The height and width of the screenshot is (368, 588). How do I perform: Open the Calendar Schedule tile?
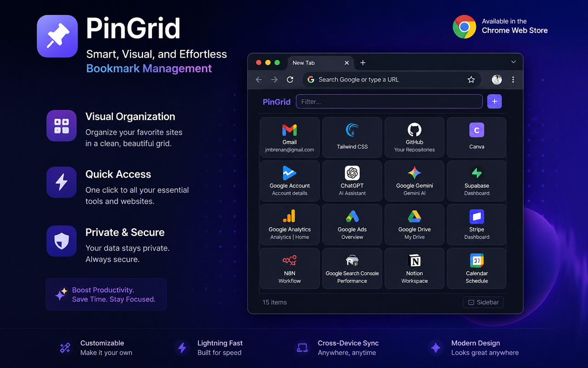pos(477,269)
